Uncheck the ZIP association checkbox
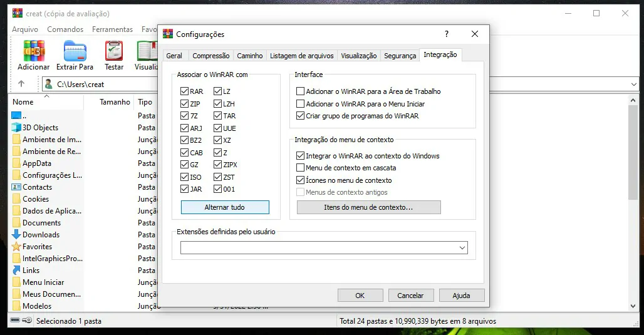The image size is (644, 335). point(184,103)
